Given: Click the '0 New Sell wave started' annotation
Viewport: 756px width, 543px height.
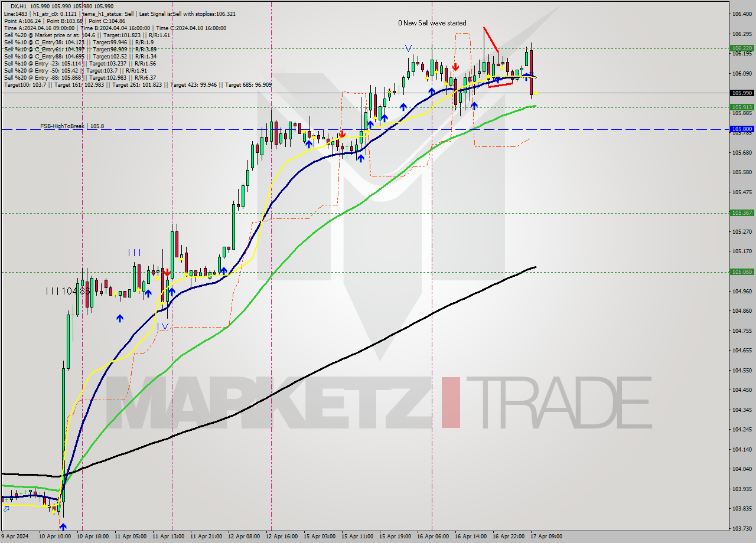Looking at the screenshot, I should pyautogui.click(x=432, y=23).
